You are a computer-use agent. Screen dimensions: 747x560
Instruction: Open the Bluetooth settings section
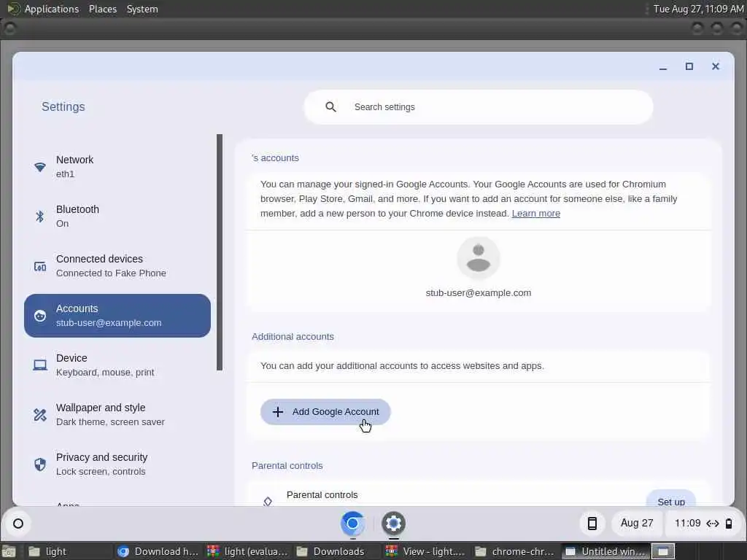pyautogui.click(x=117, y=216)
